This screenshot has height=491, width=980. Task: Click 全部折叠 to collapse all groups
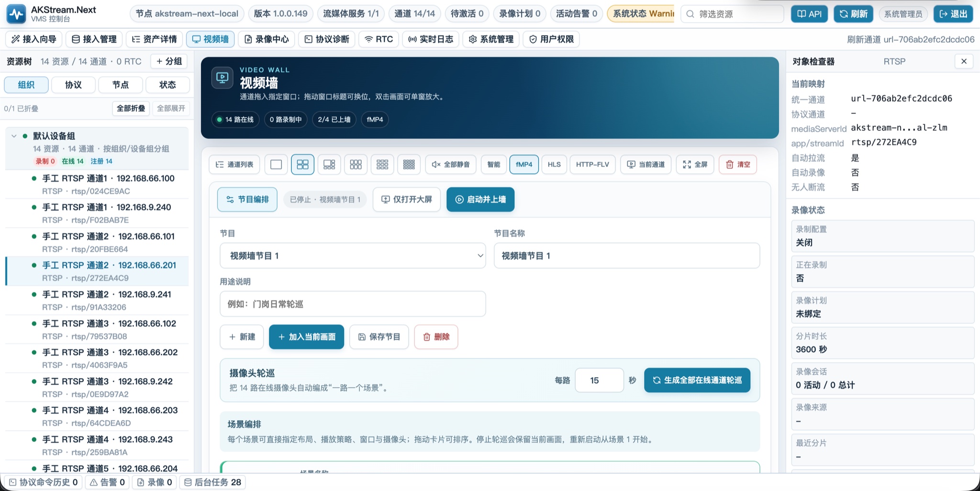pyautogui.click(x=131, y=108)
